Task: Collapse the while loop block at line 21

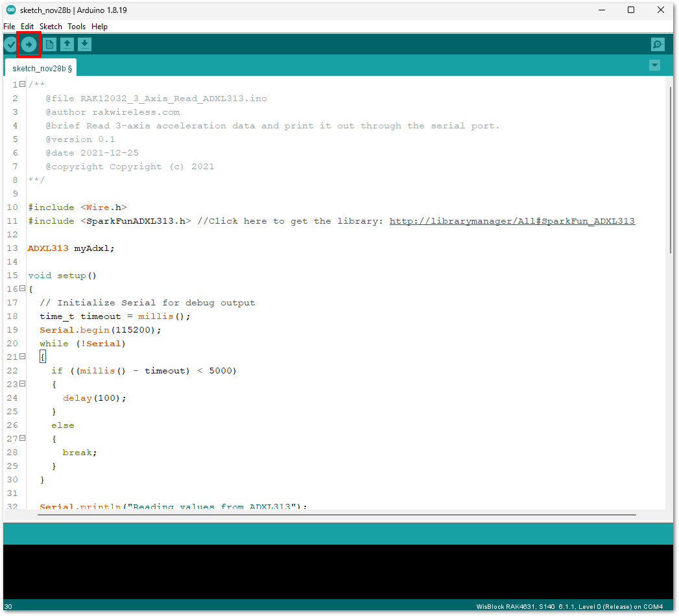Action: click(23, 356)
